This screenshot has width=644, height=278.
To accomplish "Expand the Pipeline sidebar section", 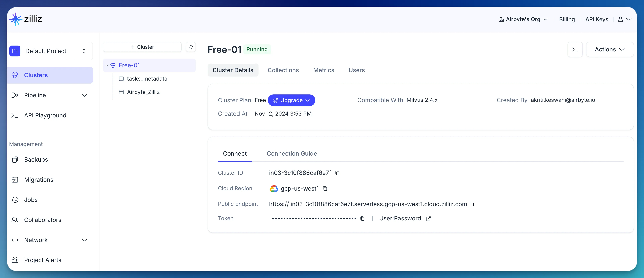I will pyautogui.click(x=84, y=95).
